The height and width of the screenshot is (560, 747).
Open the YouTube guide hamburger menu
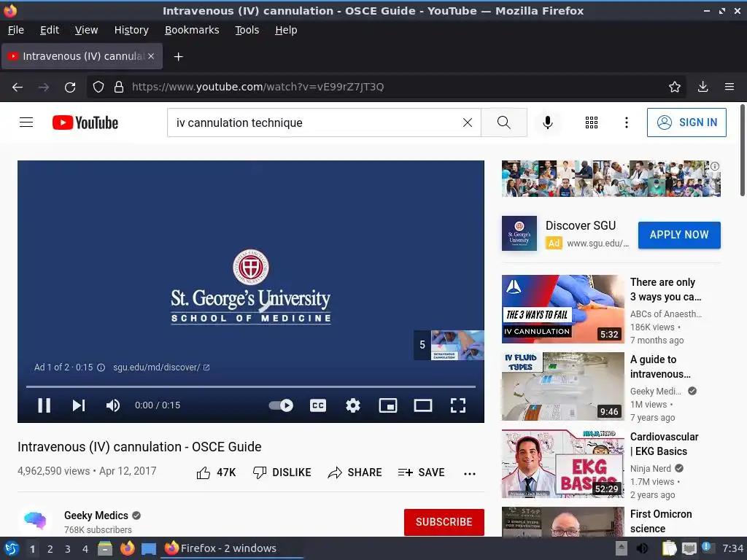point(26,122)
